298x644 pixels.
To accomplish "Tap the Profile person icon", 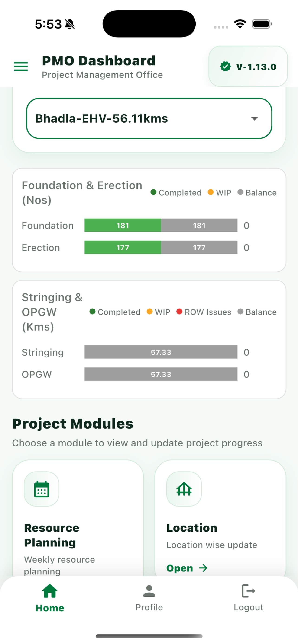I will (x=149, y=591).
